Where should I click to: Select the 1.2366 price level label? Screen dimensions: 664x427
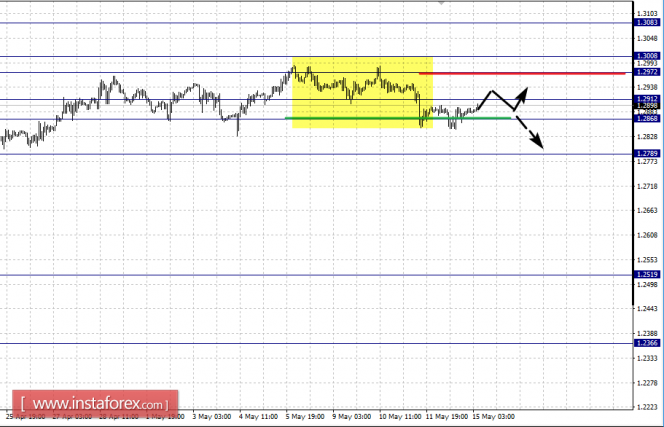tap(647, 343)
